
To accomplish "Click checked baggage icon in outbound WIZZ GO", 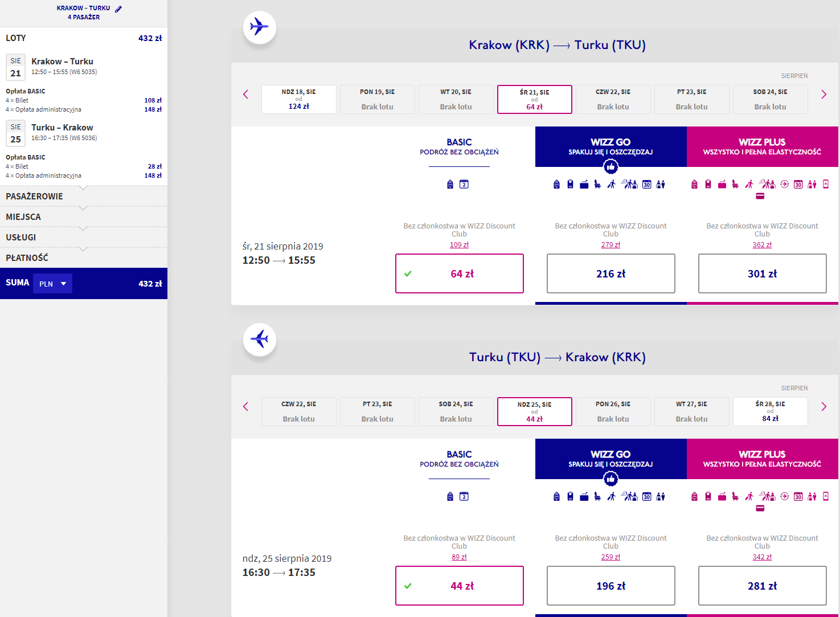I will (x=584, y=184).
